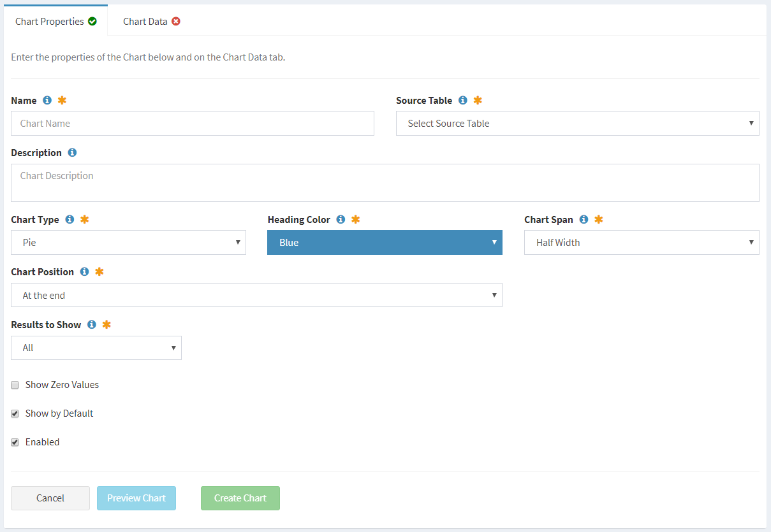Select the Chart Properties tab
This screenshot has width=771, height=532.
tap(50, 21)
